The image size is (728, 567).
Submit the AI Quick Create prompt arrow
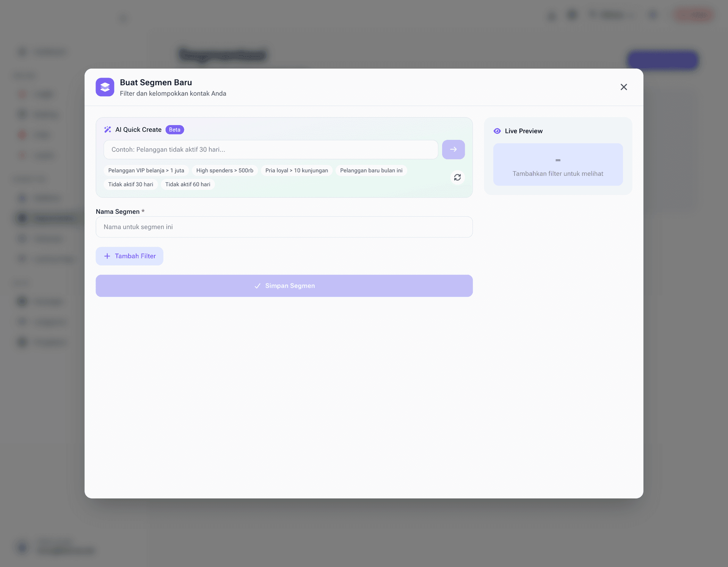[x=453, y=150]
